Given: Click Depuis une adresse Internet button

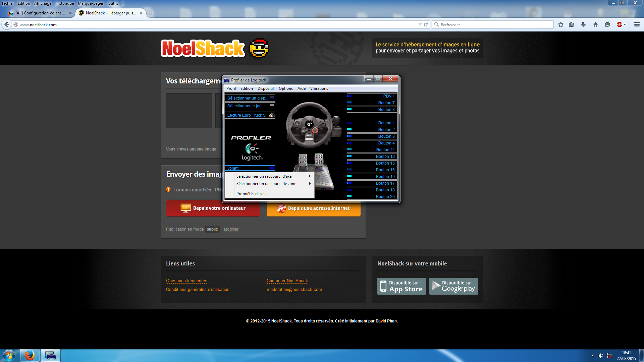Looking at the screenshot, I should tap(314, 208).
